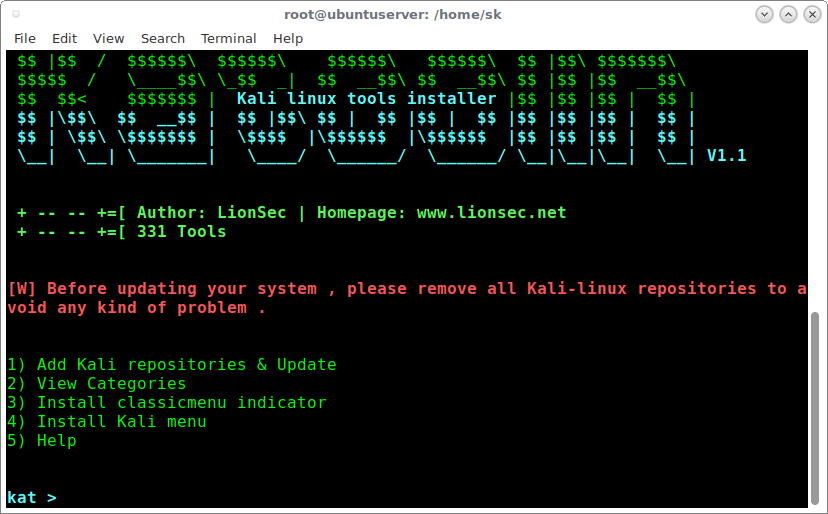This screenshot has width=828, height=514.
Task: Click '2) View Categories' line
Action: coord(97,384)
